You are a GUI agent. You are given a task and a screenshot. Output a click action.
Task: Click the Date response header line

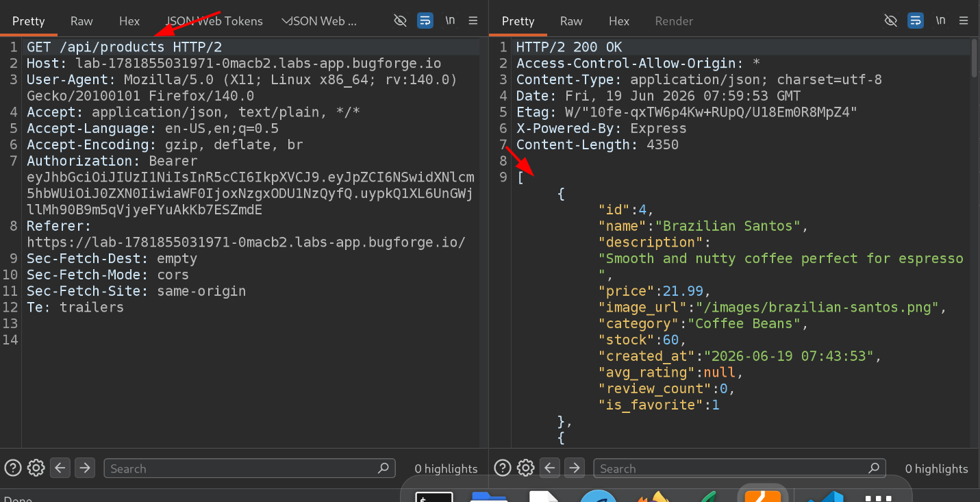[x=658, y=97]
